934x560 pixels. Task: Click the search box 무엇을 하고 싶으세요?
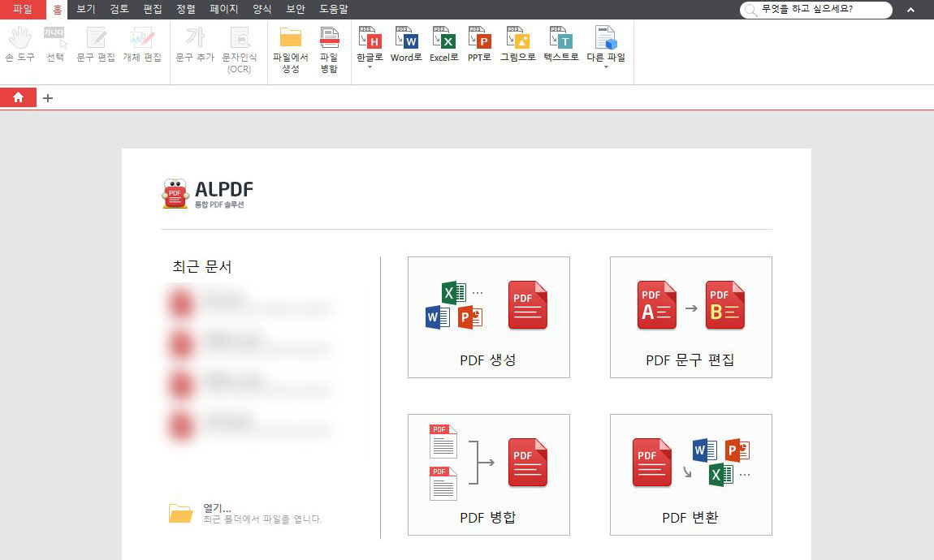[816, 10]
